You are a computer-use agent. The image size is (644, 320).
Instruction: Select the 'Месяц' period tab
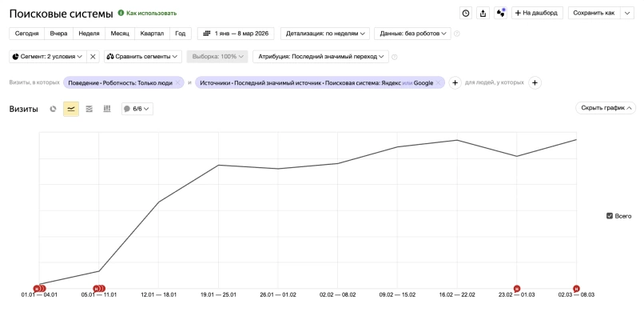click(x=120, y=34)
